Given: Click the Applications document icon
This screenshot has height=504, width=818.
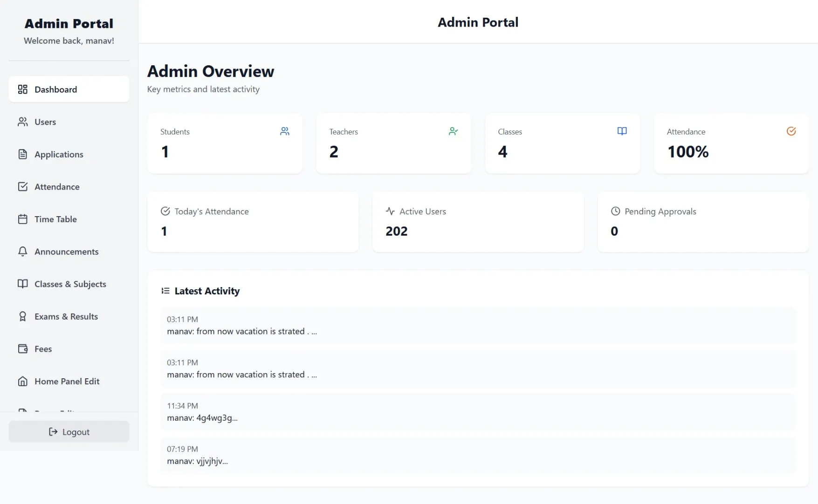Looking at the screenshot, I should pos(23,154).
